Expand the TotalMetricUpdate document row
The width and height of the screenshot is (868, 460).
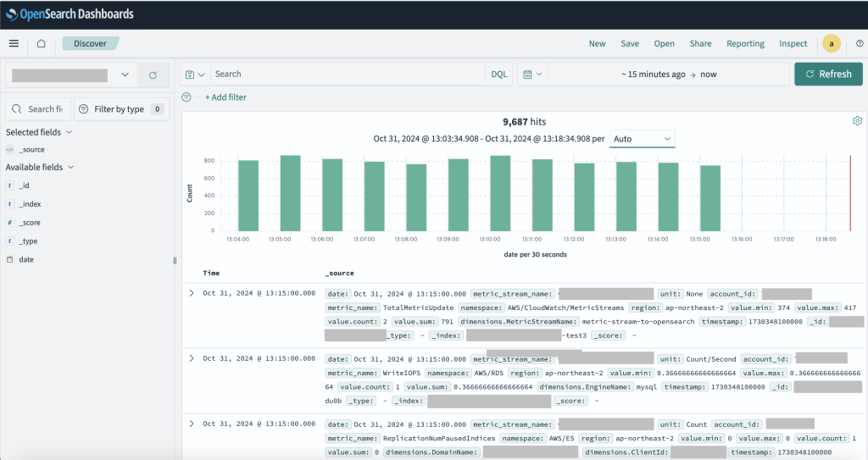coord(192,293)
